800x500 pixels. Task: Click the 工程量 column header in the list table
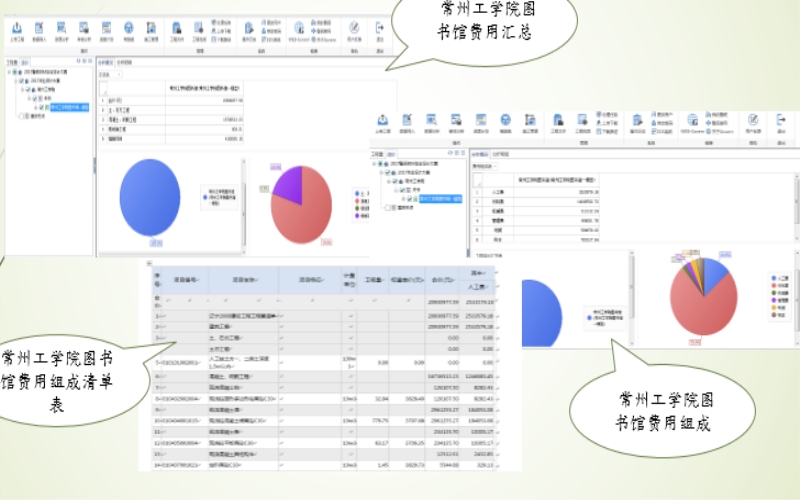(374, 280)
